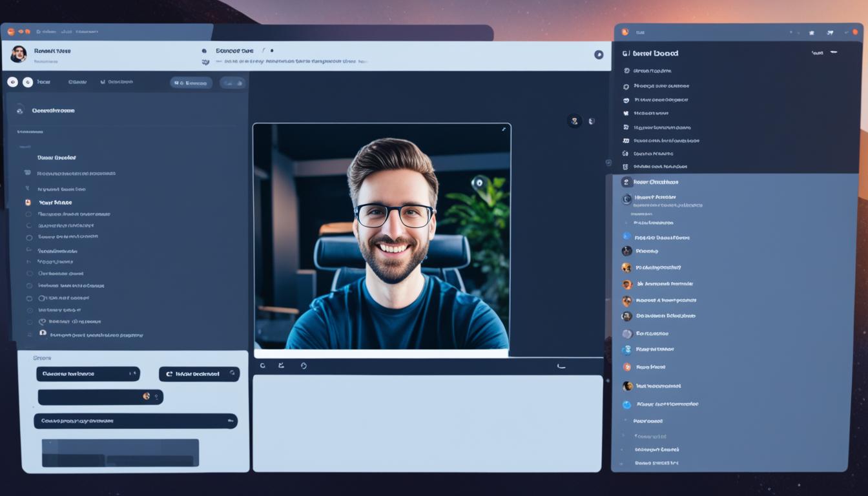Click the dark pill button with refresh icon
868x496 pixels.
(x=199, y=374)
